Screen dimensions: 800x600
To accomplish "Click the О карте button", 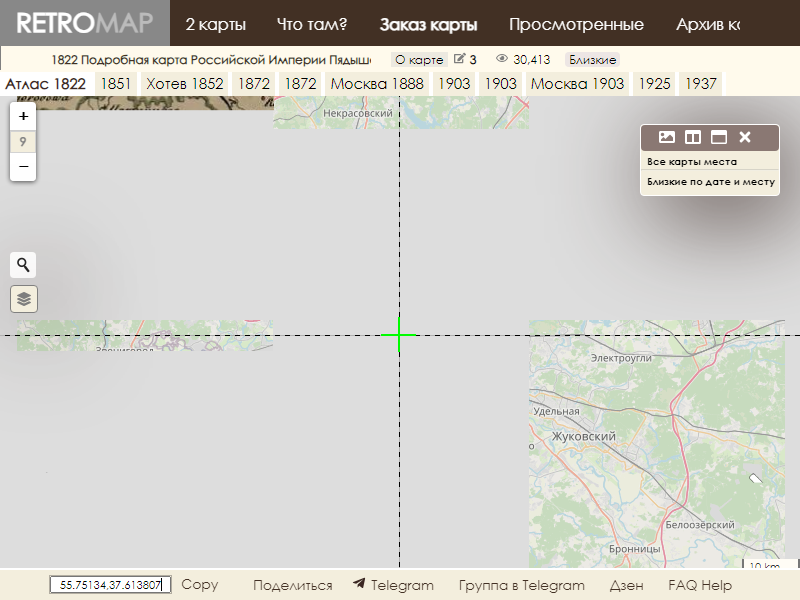I will click(419, 60).
